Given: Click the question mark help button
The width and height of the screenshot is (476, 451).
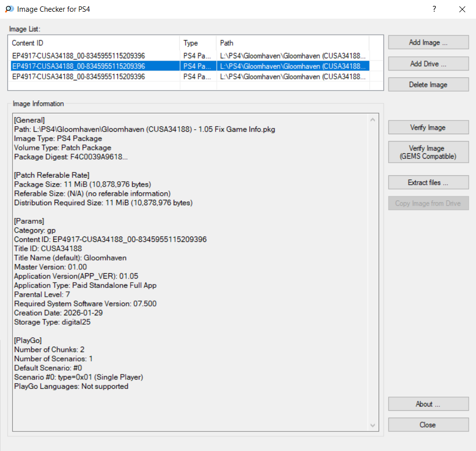Looking at the screenshot, I should (434, 9).
